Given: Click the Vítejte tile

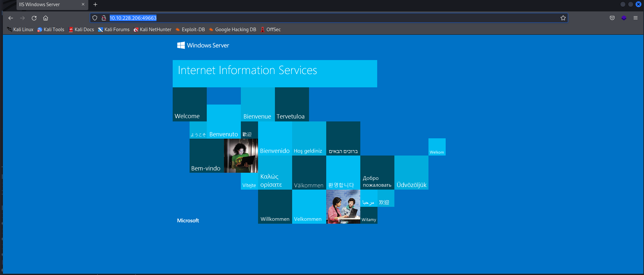Looking at the screenshot, I should [249, 181].
